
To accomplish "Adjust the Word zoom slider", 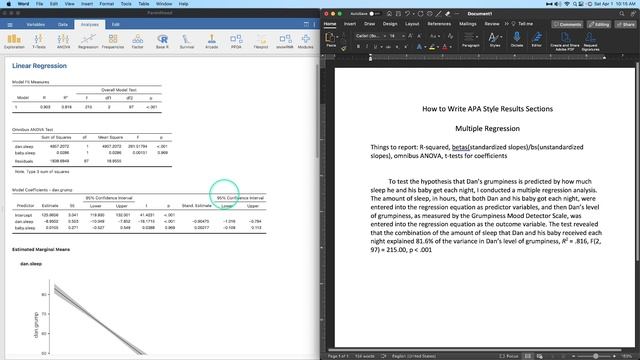I will (x=595, y=356).
